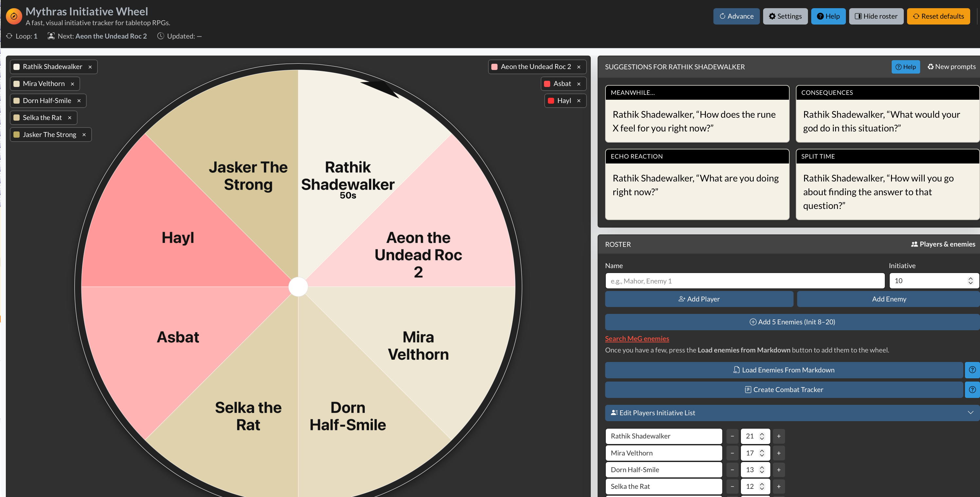Viewport: 980px width, 497px height.
Task: Collapse Edit Players Initiative List section
Action: point(970,413)
